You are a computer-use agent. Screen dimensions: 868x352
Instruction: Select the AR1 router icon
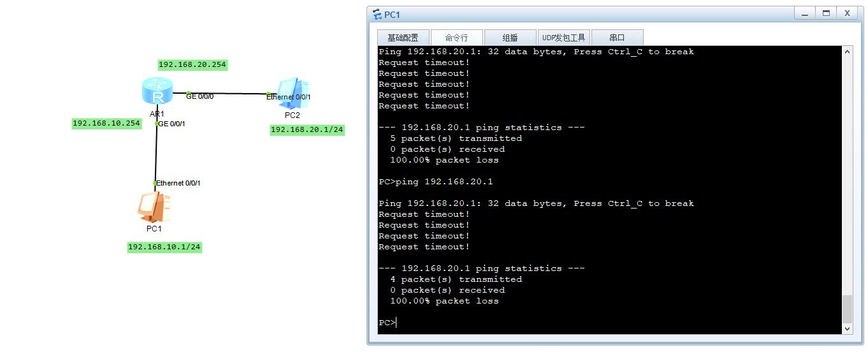point(157,91)
